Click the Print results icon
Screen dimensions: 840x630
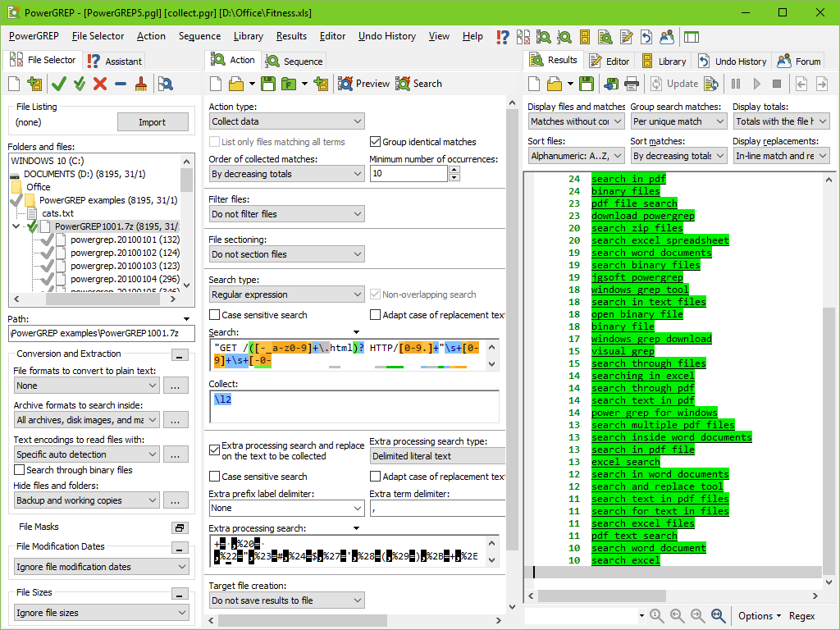[632, 84]
